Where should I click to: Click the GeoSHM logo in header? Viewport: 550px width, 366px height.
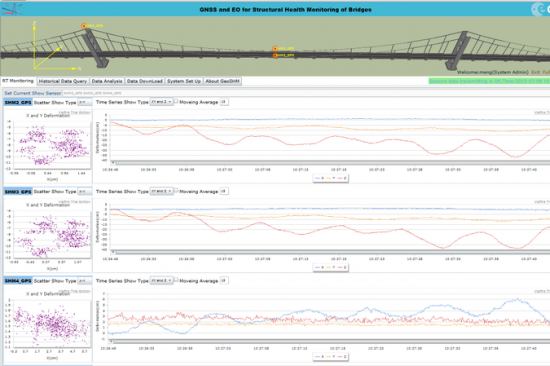pyautogui.click(x=11, y=9)
